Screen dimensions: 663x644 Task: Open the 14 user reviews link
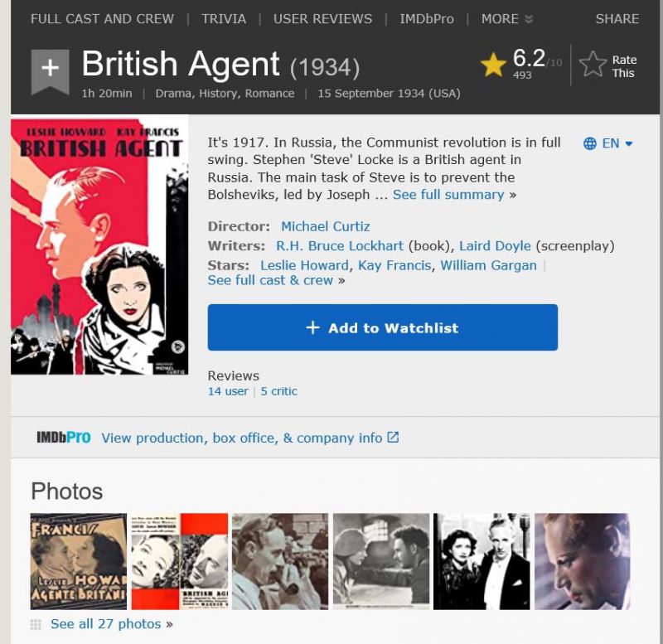[228, 391]
